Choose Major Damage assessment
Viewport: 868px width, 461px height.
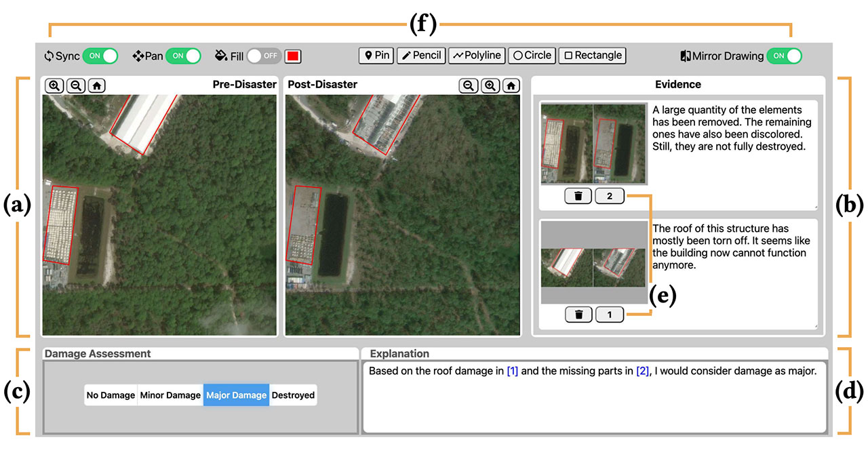[x=236, y=395]
